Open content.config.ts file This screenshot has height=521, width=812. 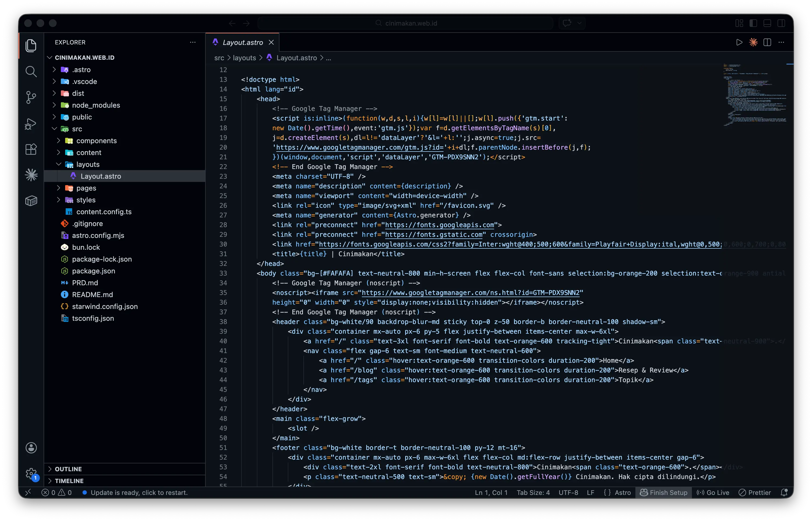125,212
